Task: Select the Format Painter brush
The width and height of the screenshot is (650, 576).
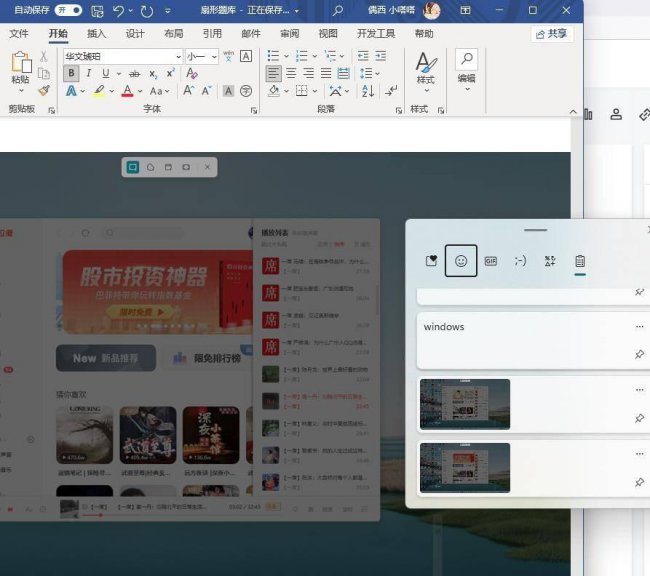Action: tap(44, 90)
